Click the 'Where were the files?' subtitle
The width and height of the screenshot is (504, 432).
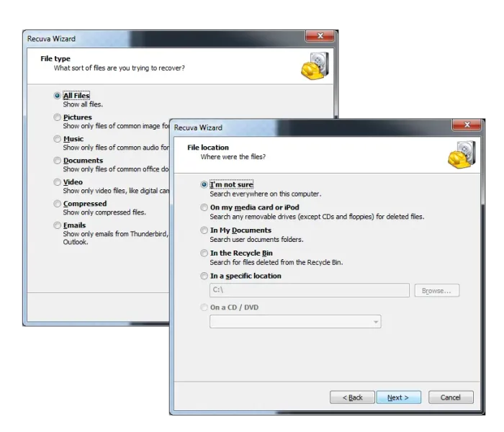point(233,157)
